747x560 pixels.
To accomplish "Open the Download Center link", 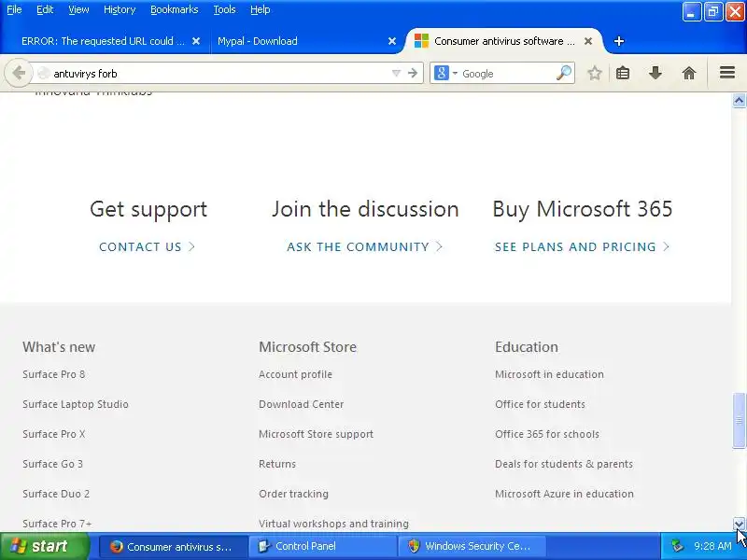I will pos(301,404).
